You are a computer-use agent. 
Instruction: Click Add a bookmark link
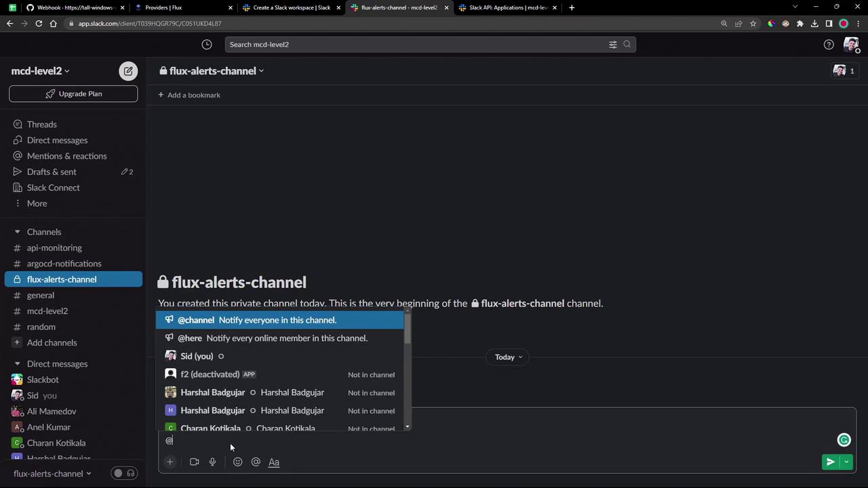click(x=189, y=96)
